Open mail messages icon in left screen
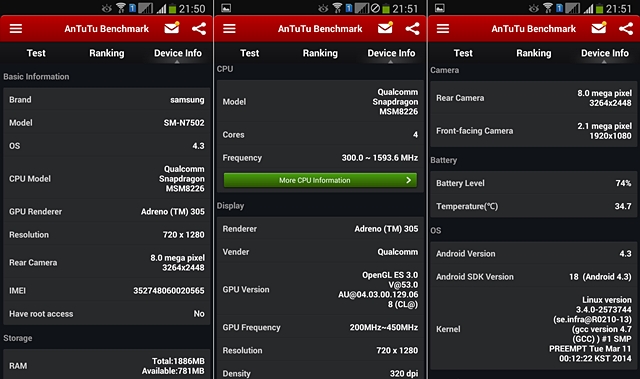Image resolution: width=640 pixels, height=379 pixels. point(172,28)
